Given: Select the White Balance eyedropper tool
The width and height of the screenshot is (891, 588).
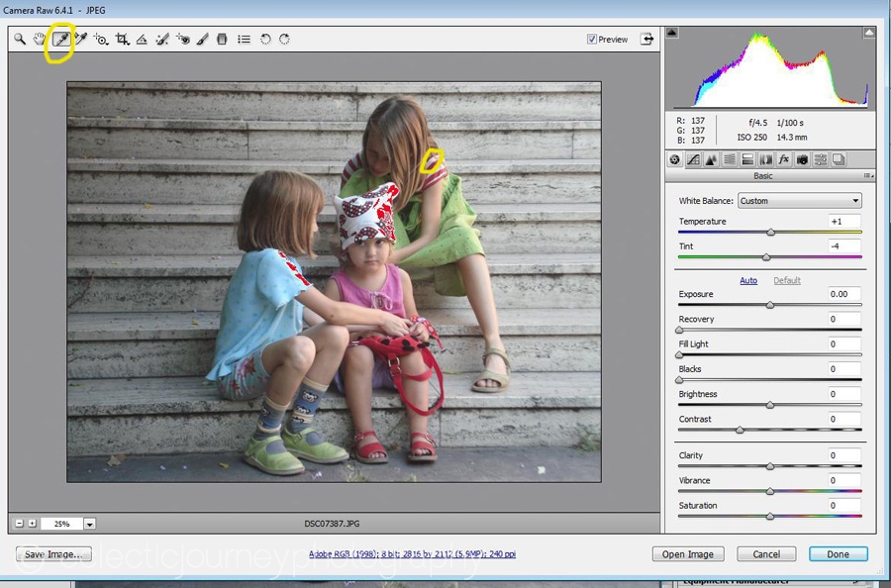Looking at the screenshot, I should coord(60,40).
